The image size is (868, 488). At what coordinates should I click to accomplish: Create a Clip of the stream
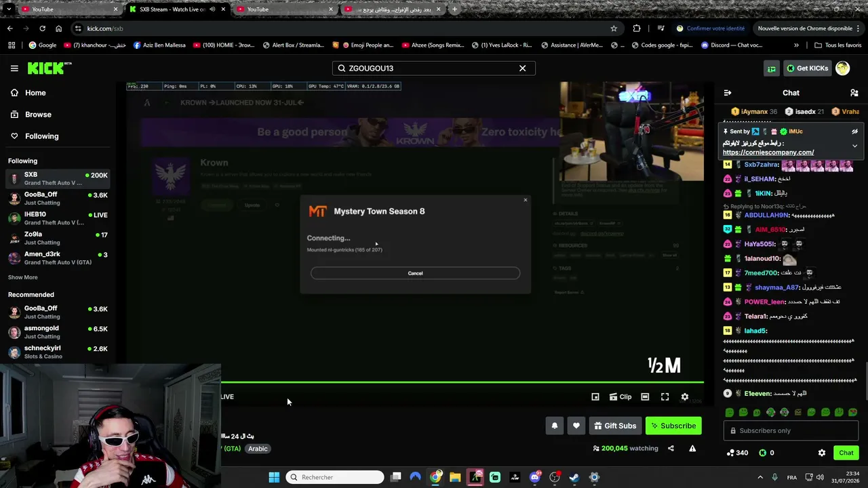[x=620, y=397]
